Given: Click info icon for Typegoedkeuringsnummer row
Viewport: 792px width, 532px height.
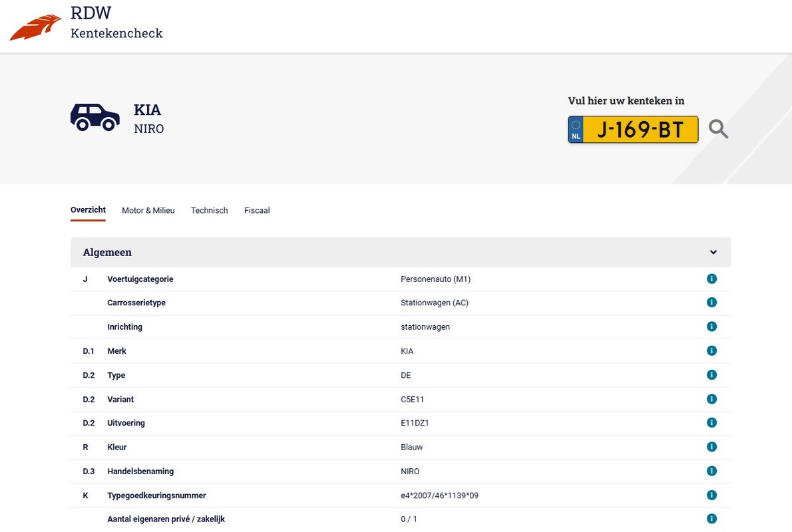Looking at the screenshot, I should pos(711,495).
